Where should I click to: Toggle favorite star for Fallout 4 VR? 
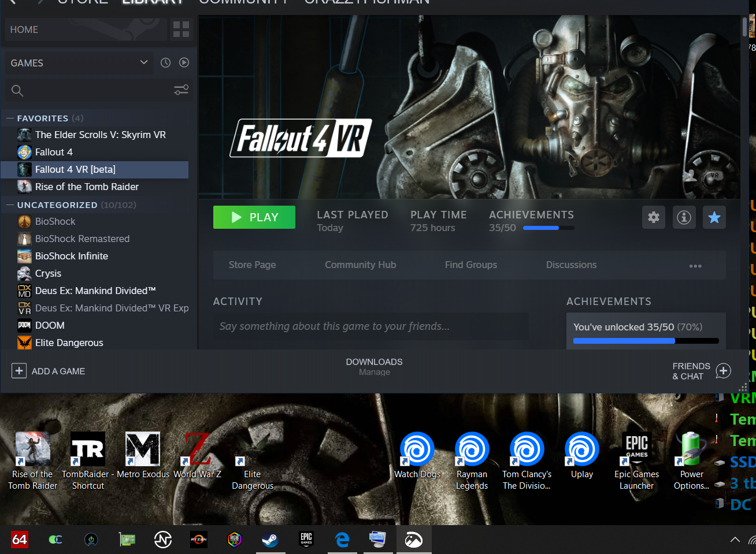tap(714, 217)
